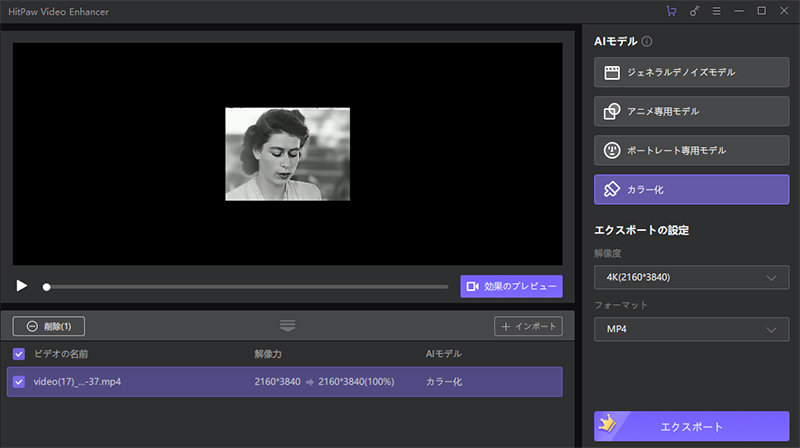The height and width of the screenshot is (448, 800).
Task: Click the インポート button
Action: (x=528, y=326)
